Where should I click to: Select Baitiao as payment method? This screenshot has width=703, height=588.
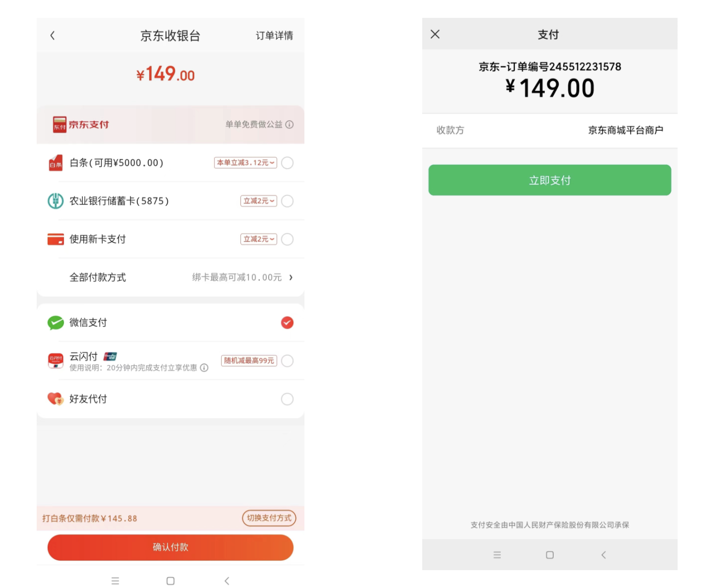pyautogui.click(x=287, y=162)
